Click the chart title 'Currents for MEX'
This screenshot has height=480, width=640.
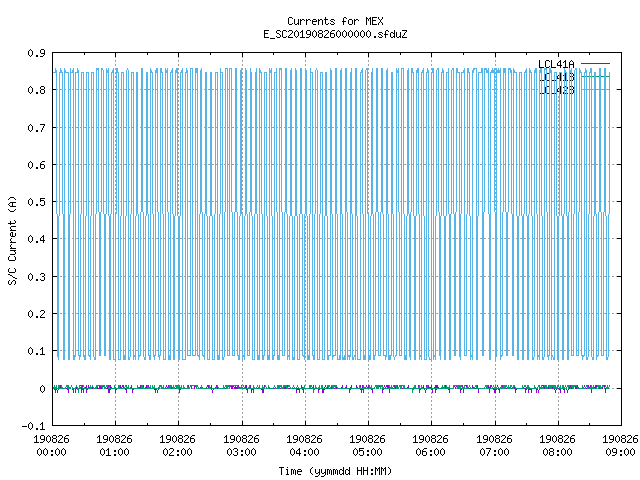[x=335, y=21]
